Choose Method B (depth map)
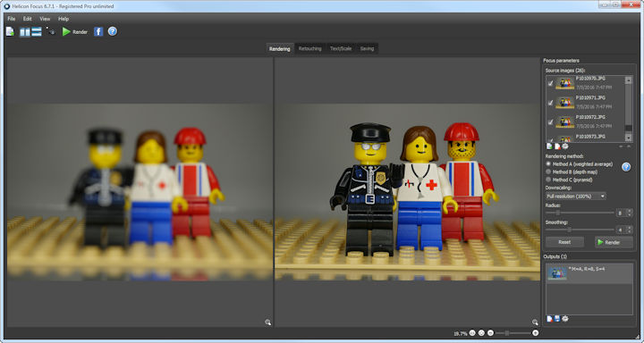The image size is (644, 343). tap(572, 171)
